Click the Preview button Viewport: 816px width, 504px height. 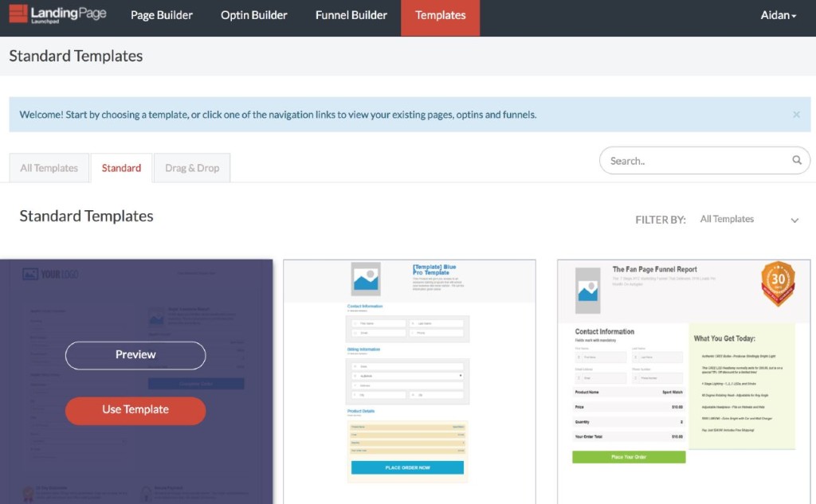[135, 355]
